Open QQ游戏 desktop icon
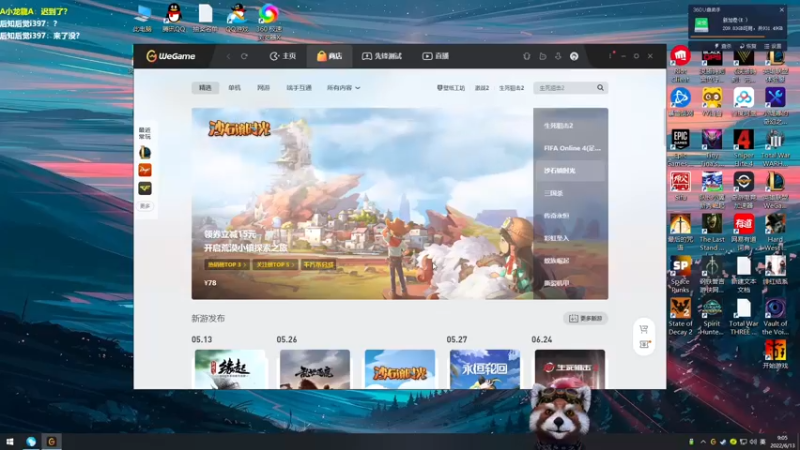The image size is (800, 450). click(237, 18)
